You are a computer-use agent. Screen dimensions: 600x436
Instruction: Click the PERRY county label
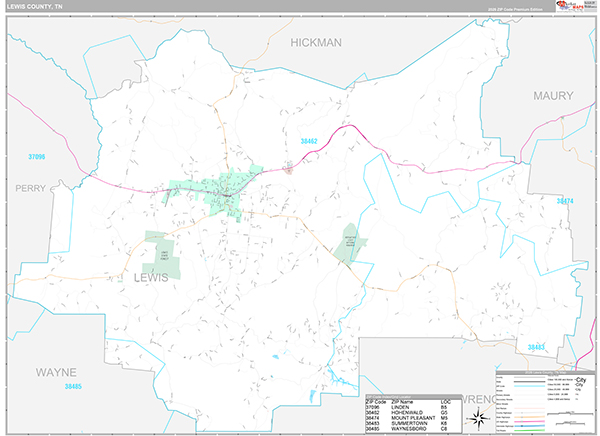(31, 188)
